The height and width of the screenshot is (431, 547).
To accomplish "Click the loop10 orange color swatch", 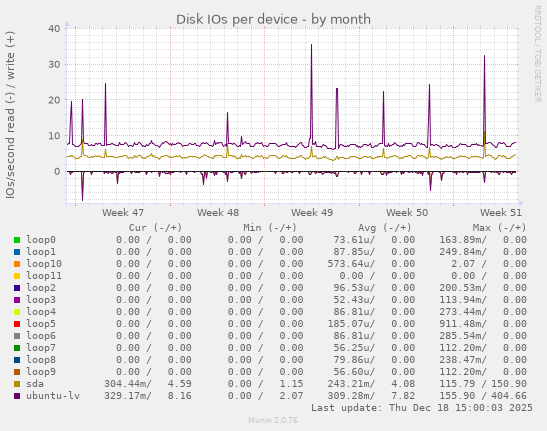I will coord(17,264).
